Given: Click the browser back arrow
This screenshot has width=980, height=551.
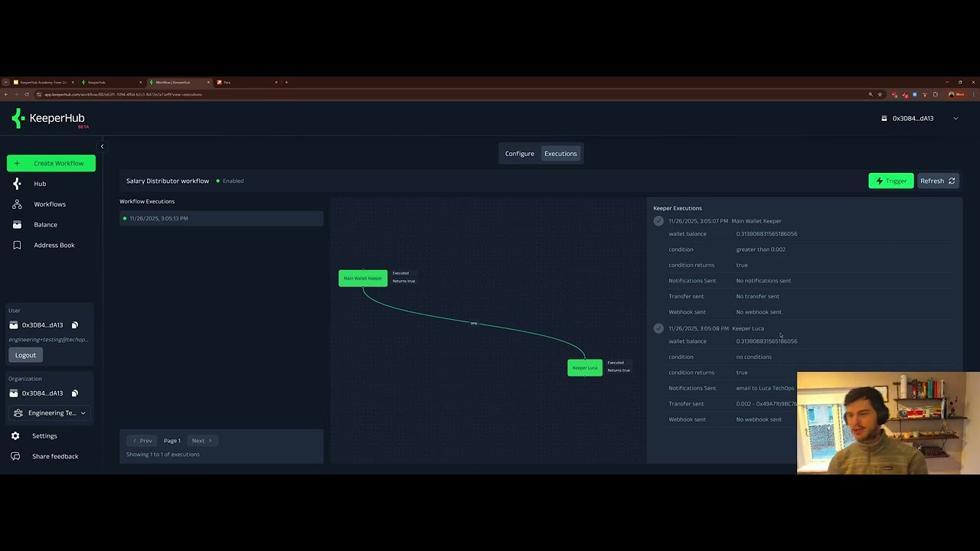Looking at the screenshot, I should pos(6,94).
